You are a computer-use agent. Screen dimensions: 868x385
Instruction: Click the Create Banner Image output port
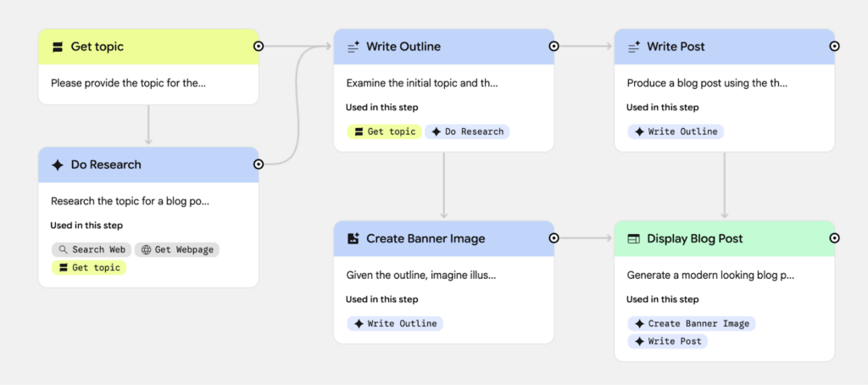554,238
